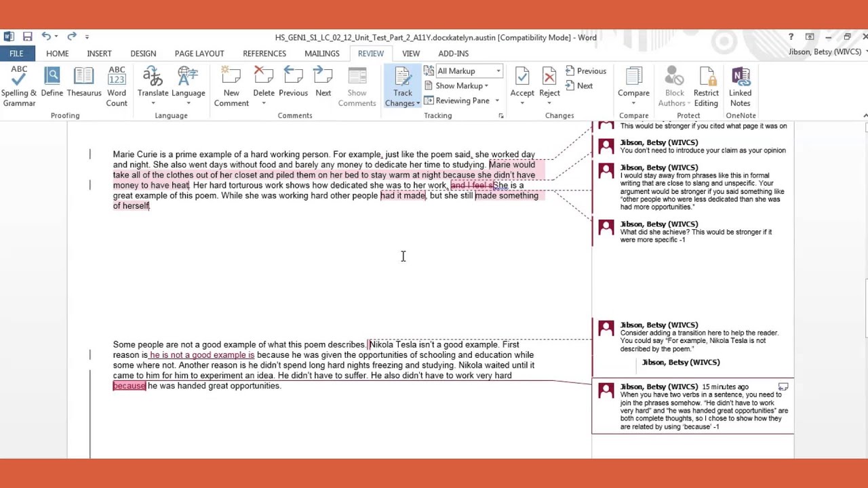This screenshot has width=868, height=488.
Task: Click reply icon on 15 minutes ago comment
Action: 783,387
